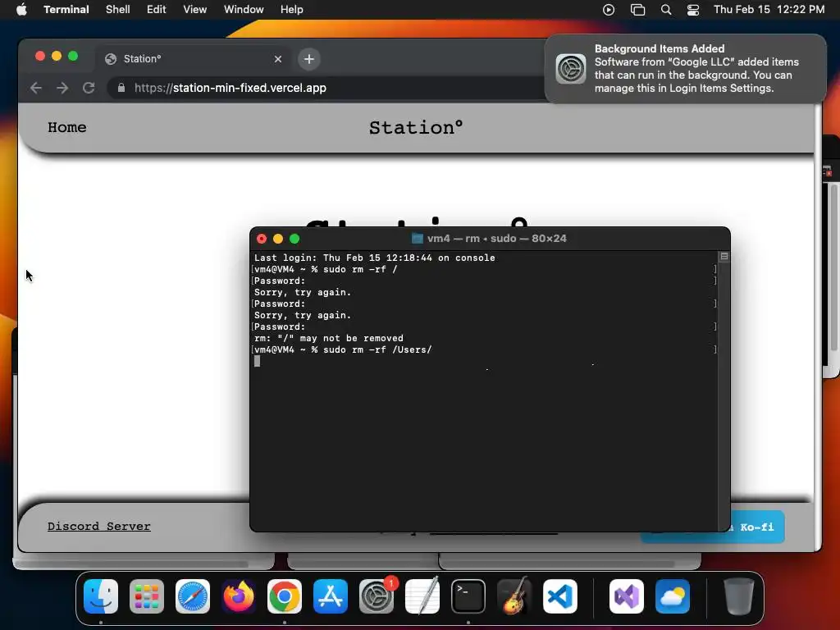Go forward in the browser
This screenshot has height=630, width=840.
click(62, 88)
